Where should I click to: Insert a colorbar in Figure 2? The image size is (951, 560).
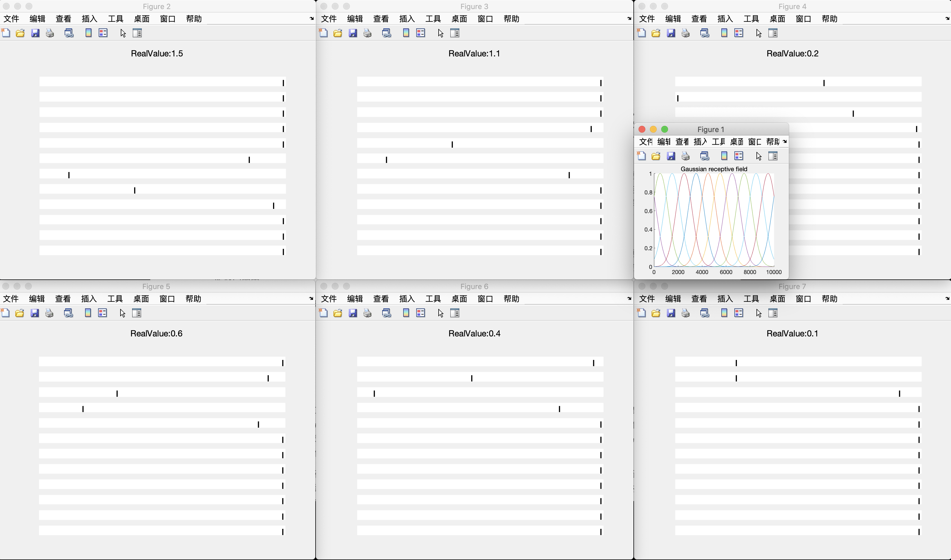point(88,33)
